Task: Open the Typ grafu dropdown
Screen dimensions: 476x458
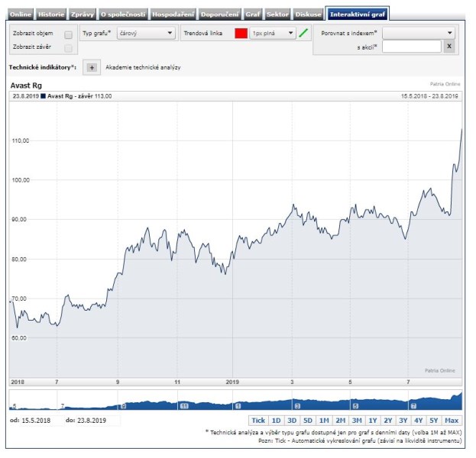Action: coord(146,34)
